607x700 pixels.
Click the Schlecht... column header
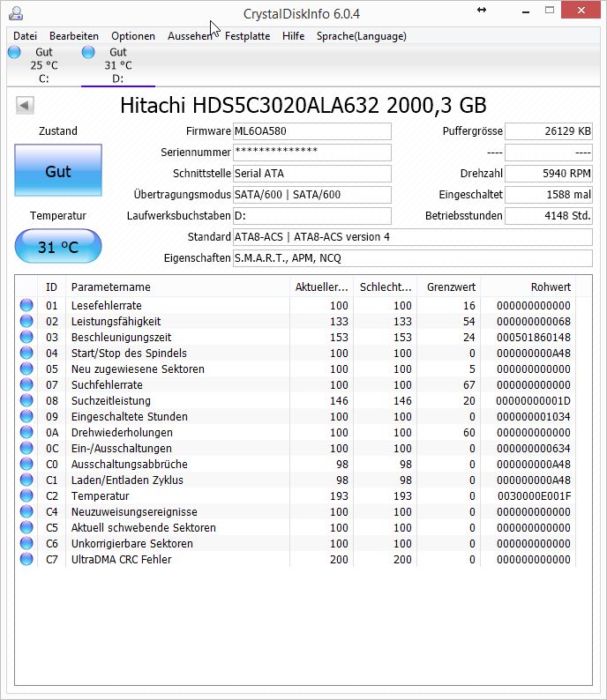tap(386, 287)
